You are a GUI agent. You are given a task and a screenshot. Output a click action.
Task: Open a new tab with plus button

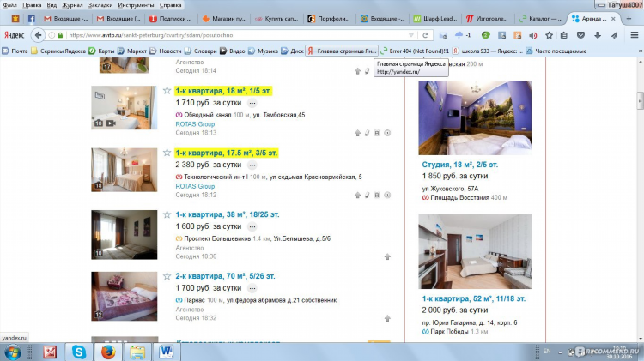point(629,19)
